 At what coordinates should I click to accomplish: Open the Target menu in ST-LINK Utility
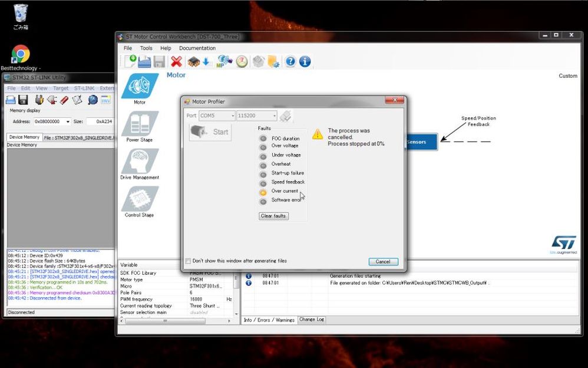(61, 88)
